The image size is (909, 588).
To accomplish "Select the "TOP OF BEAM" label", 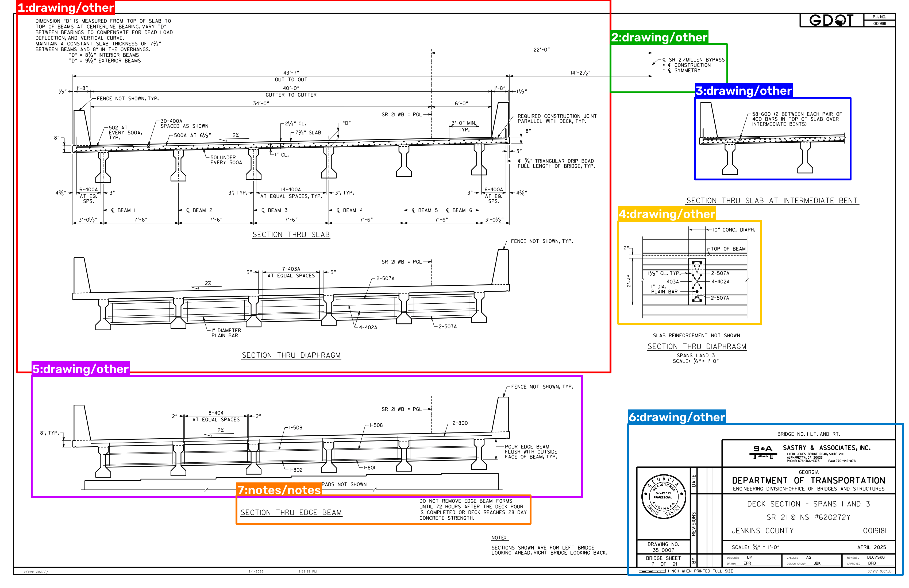I will point(728,249).
